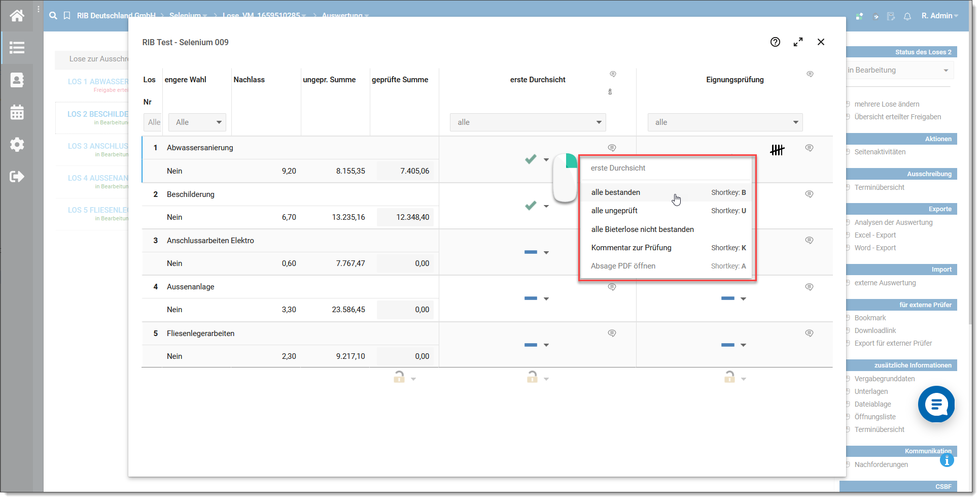Open the chat support bubble
The width and height of the screenshot is (980, 500).
tap(936, 404)
